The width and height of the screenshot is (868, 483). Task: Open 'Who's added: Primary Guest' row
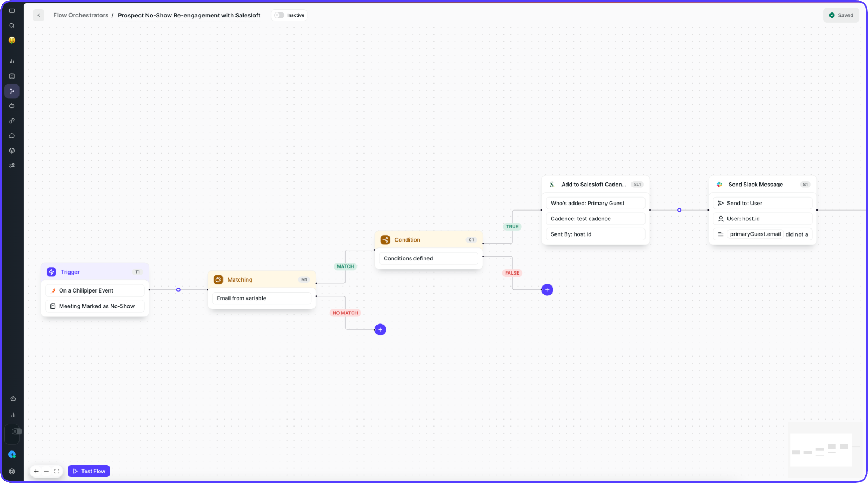596,204
